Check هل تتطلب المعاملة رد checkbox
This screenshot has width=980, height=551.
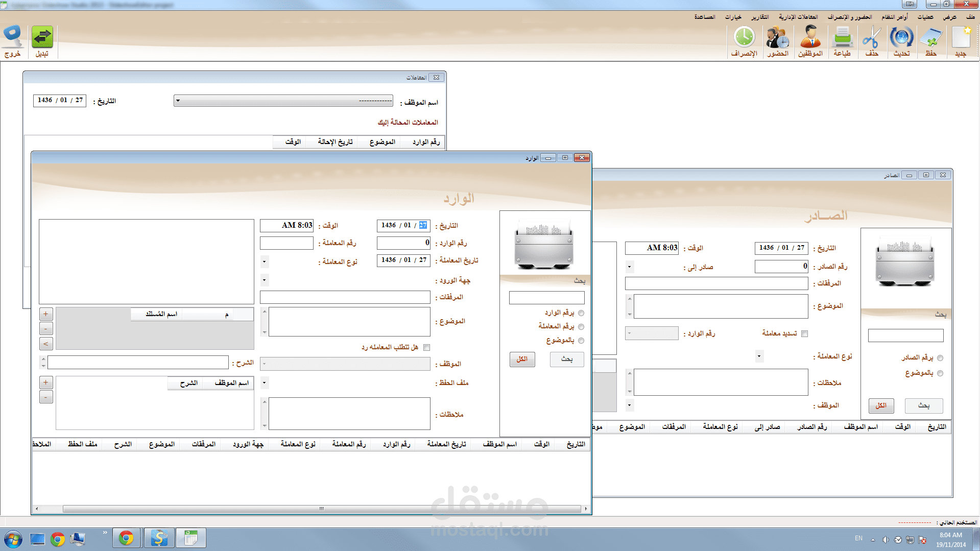point(427,348)
